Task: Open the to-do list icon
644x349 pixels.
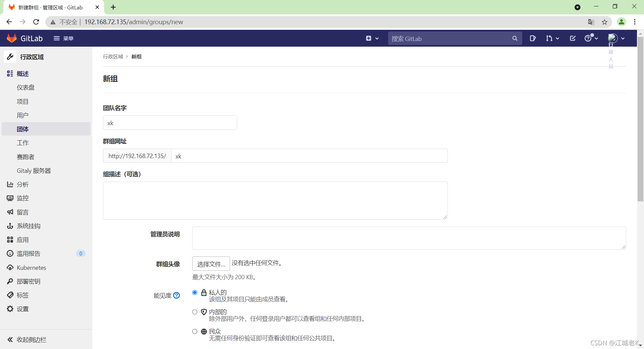Action: (573, 38)
